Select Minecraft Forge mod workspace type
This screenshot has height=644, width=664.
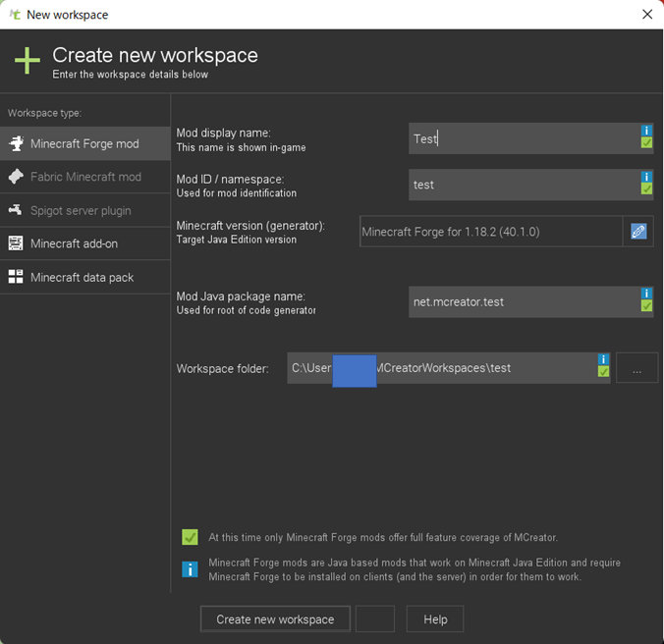tap(84, 143)
